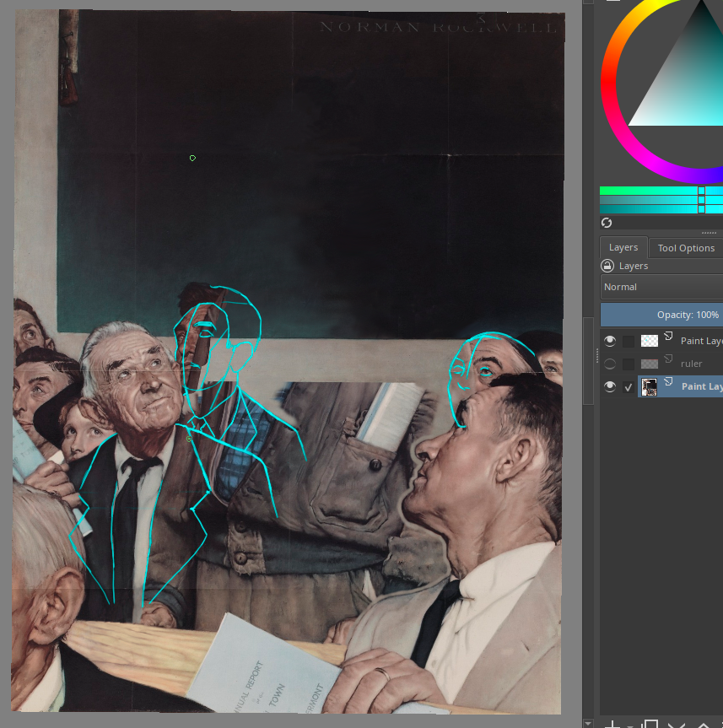Toggle the Layers docker lock icon
The height and width of the screenshot is (728, 723).
607,266
